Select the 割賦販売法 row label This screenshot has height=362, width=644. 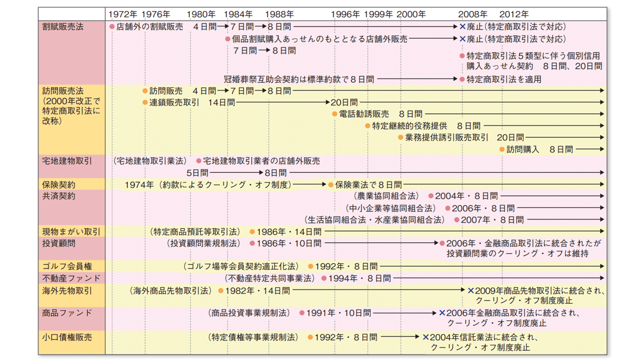coord(63,27)
